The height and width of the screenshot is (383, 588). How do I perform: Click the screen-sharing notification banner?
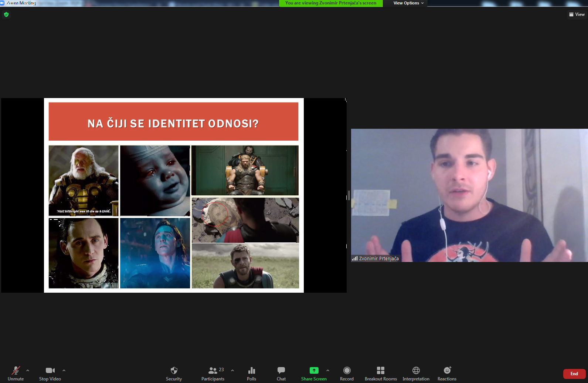(331, 3)
